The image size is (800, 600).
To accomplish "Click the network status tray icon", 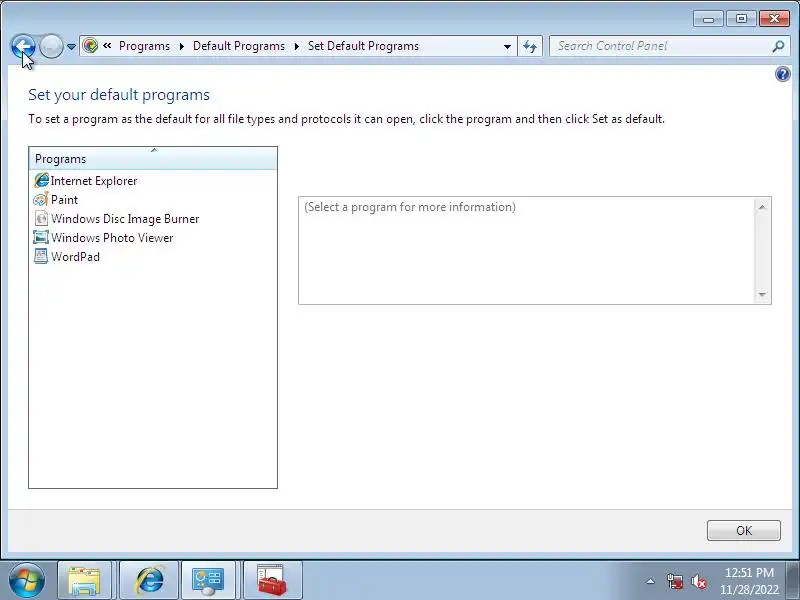I will click(x=675, y=582).
